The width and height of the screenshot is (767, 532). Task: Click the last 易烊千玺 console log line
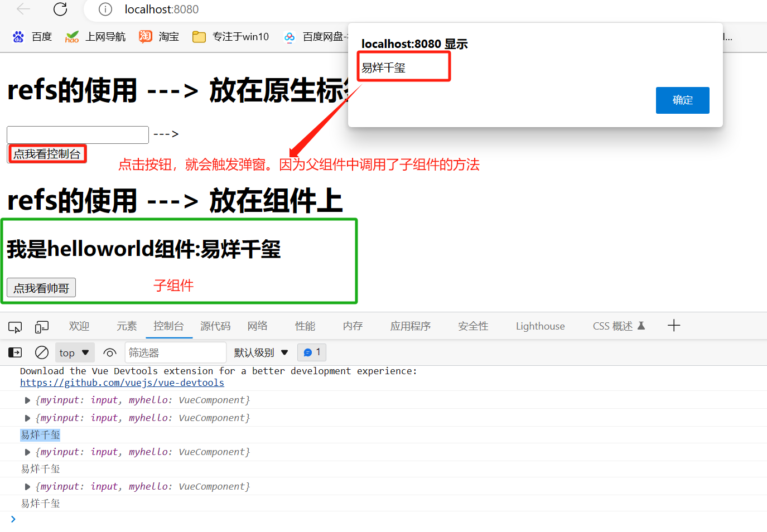(40, 504)
